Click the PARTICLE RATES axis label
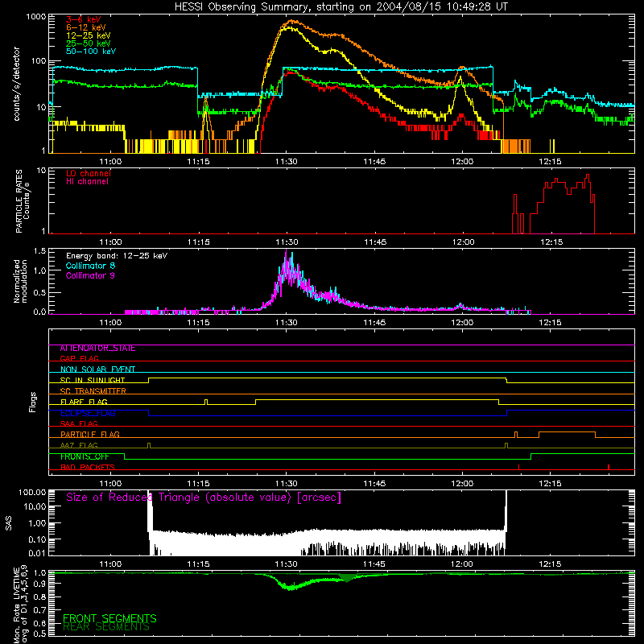Screen dimensions: 644x644 pos(23,201)
